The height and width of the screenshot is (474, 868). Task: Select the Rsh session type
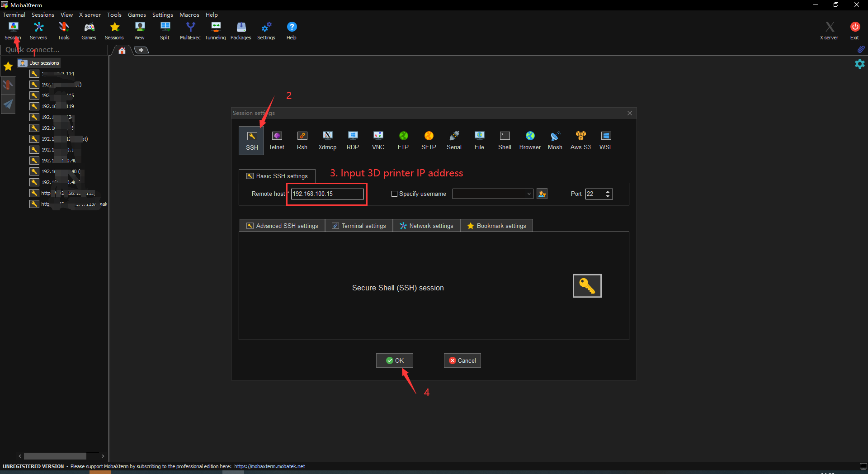click(302, 141)
